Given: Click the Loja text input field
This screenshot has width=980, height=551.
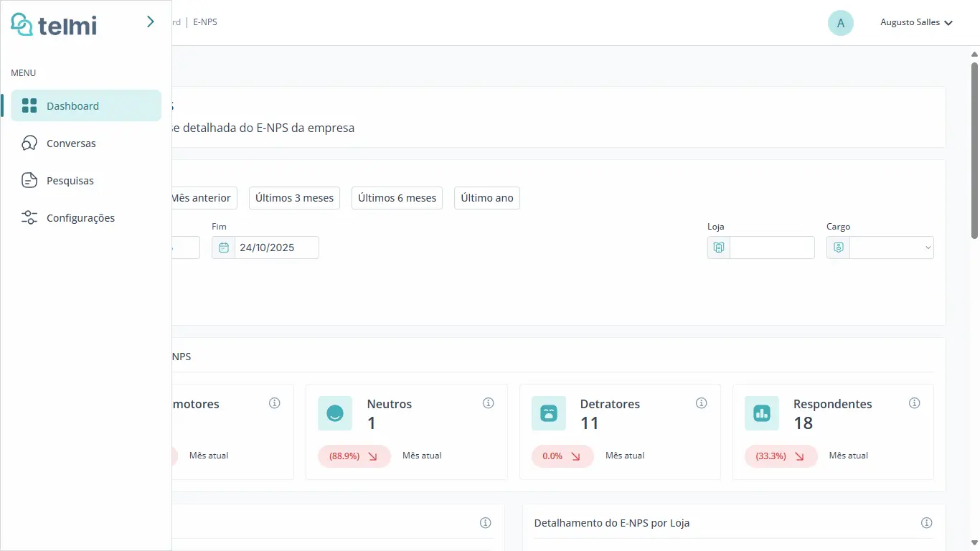Looking at the screenshot, I should [771, 248].
